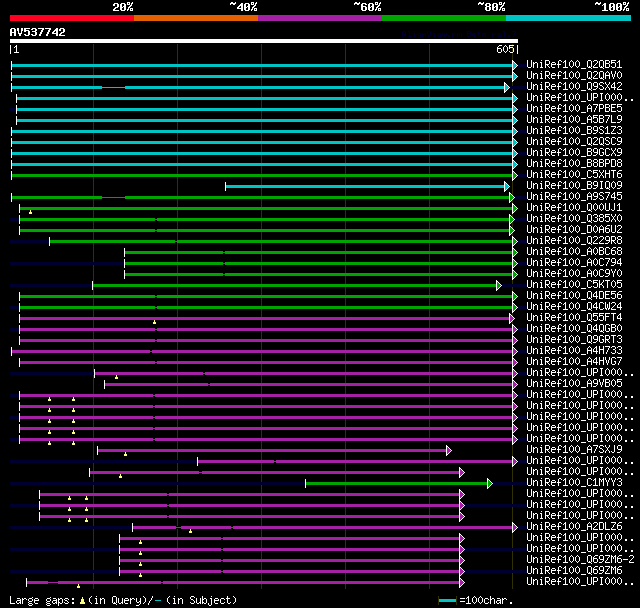The image size is (640, 608).
Task: Open hit UniRef100_Q9SX42
Action: pyautogui.click(x=574, y=87)
